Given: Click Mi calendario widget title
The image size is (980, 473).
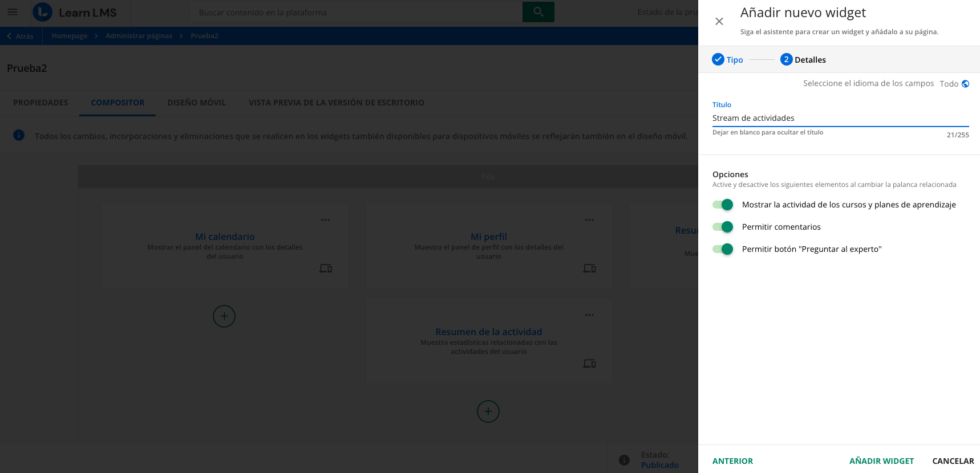Looking at the screenshot, I should coord(225,237).
